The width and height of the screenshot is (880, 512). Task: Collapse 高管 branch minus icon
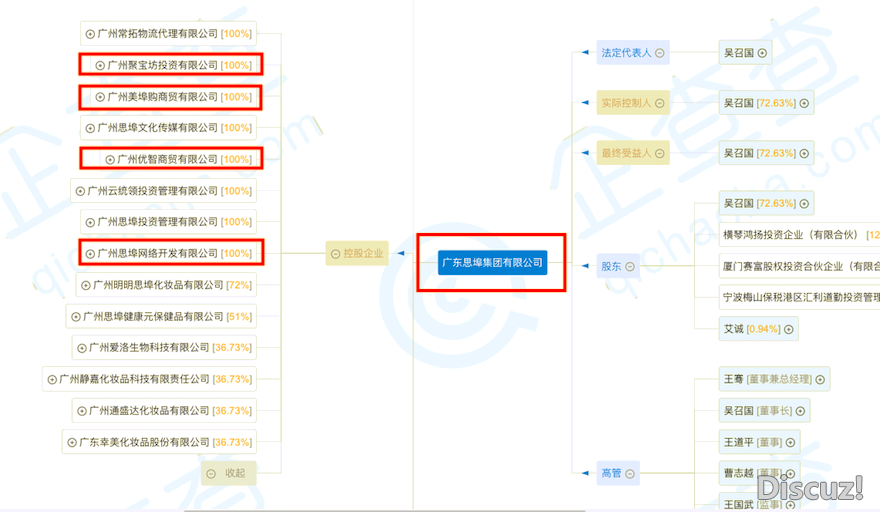[x=630, y=474]
